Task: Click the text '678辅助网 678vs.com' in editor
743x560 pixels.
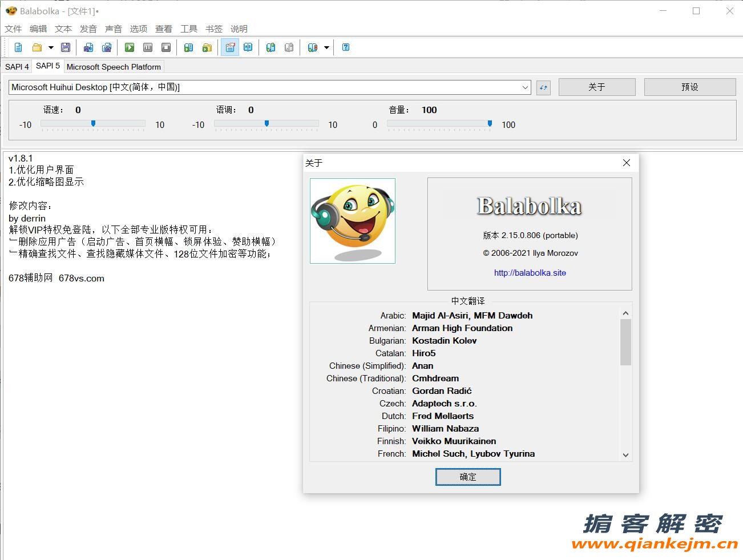Action: (56, 278)
